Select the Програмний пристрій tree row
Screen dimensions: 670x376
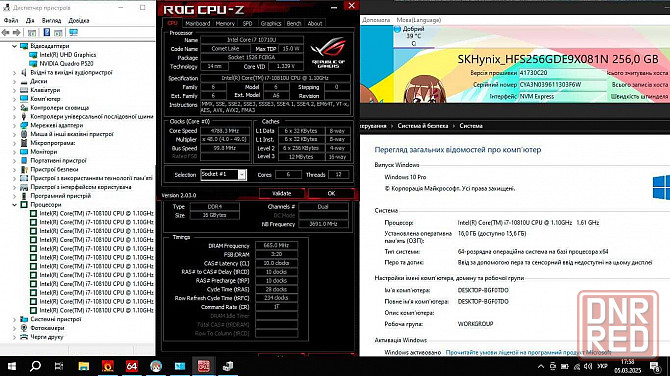pos(61,196)
